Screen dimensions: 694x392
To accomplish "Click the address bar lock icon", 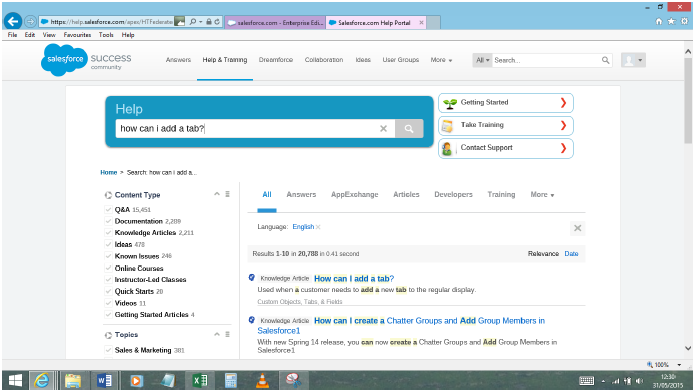I will (x=209, y=22).
